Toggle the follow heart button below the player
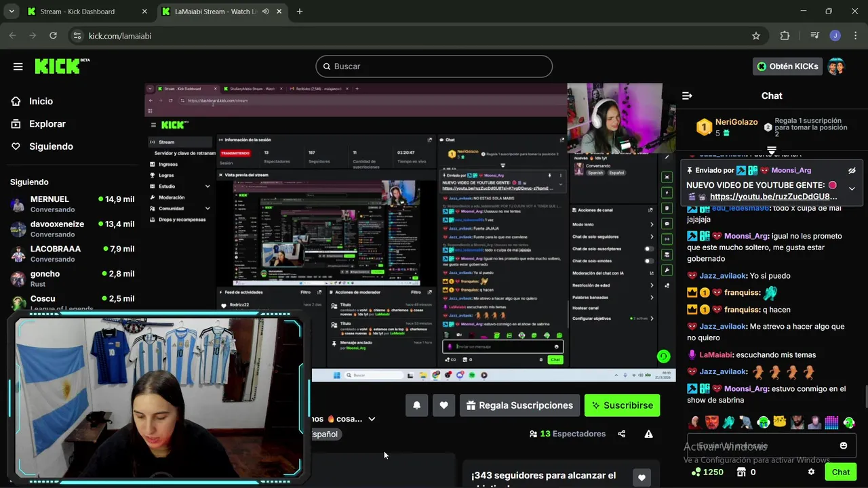The height and width of the screenshot is (488, 868). (443, 405)
